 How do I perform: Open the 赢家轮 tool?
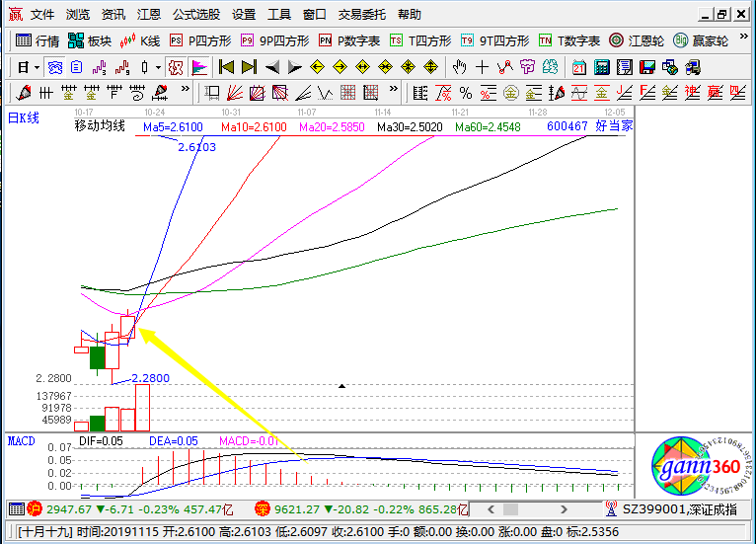click(x=701, y=41)
